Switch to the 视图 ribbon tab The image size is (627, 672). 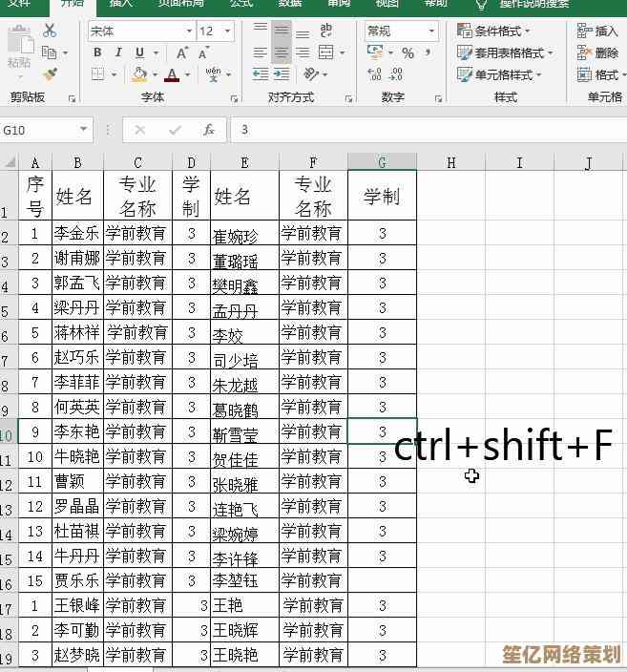[x=387, y=3]
